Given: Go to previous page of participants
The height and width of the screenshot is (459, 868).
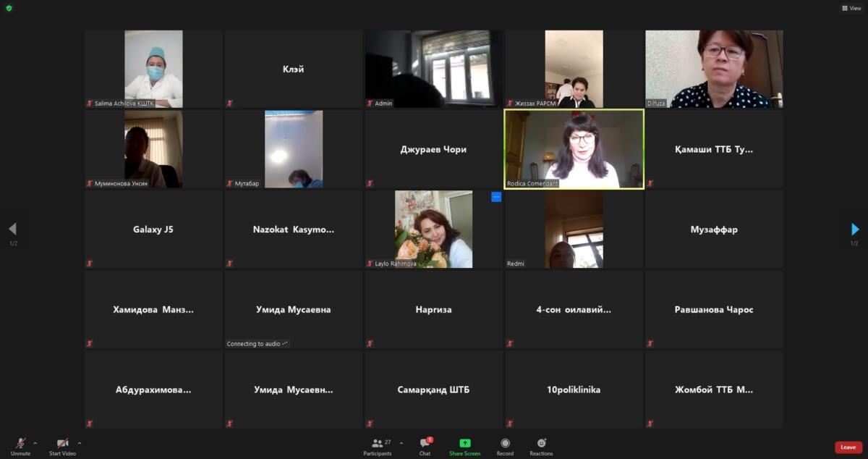Looking at the screenshot, I should pyautogui.click(x=12, y=230).
